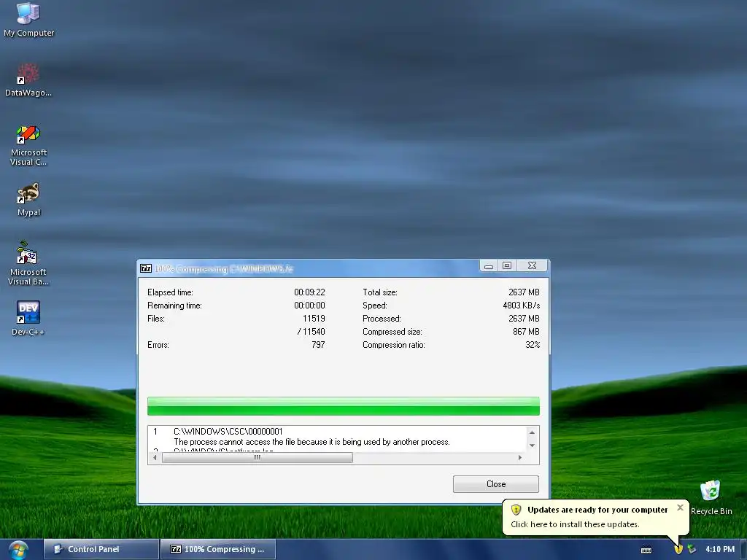
Task: Select the Mypal browser desktop icon
Action: tap(28, 200)
